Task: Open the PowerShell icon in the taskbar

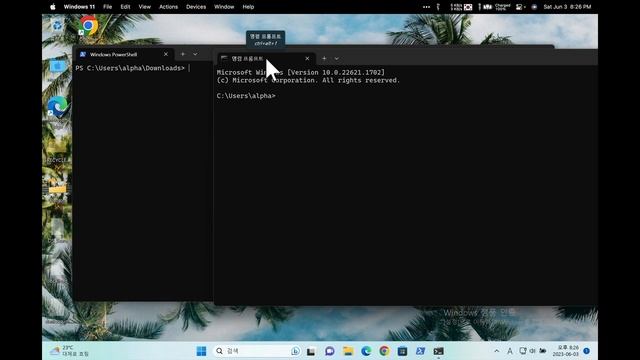Action: pos(420,351)
